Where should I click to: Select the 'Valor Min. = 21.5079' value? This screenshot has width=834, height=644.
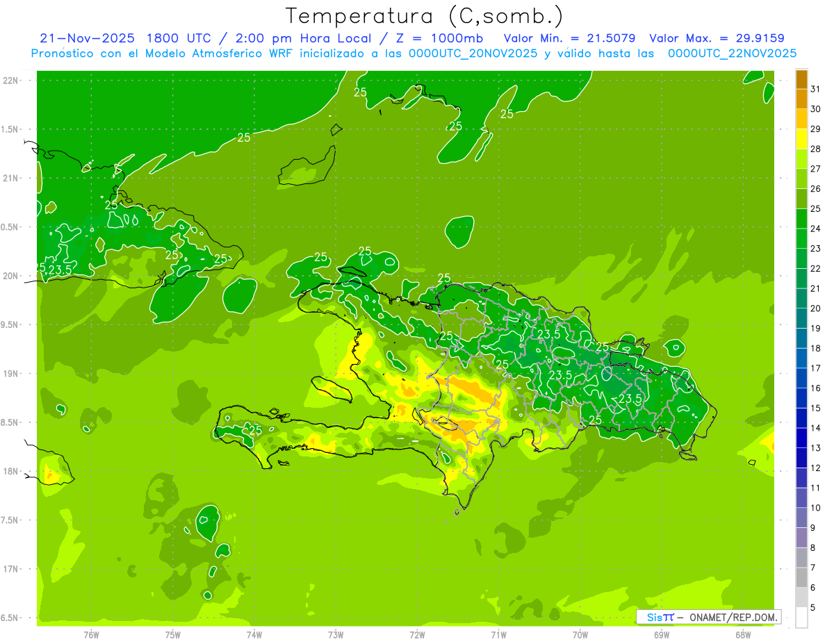point(569,38)
